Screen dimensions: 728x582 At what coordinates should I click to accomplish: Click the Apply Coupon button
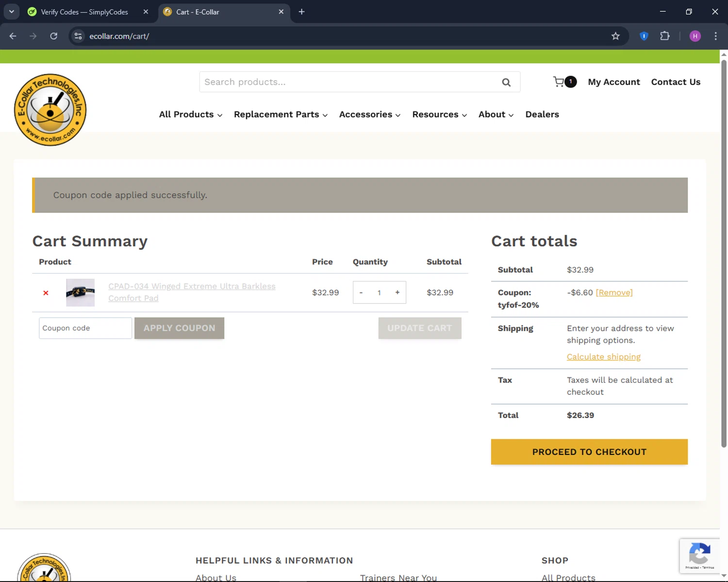(x=179, y=328)
